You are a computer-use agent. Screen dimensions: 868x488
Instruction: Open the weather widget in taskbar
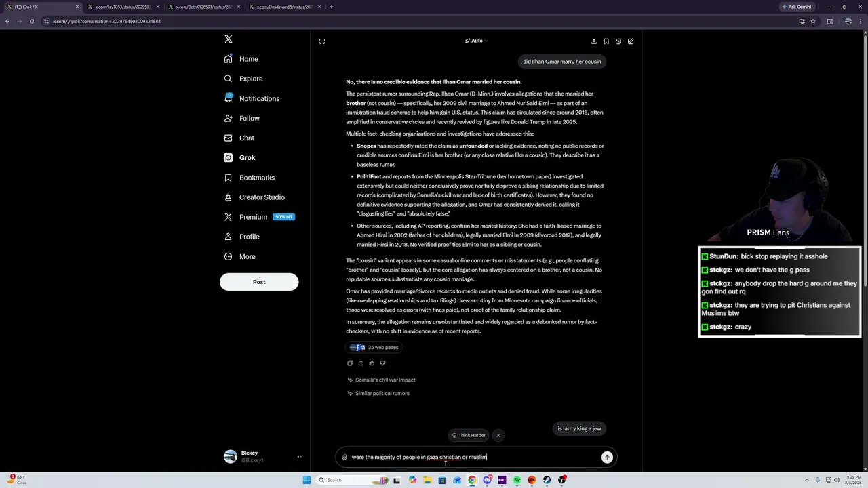click(x=17, y=480)
